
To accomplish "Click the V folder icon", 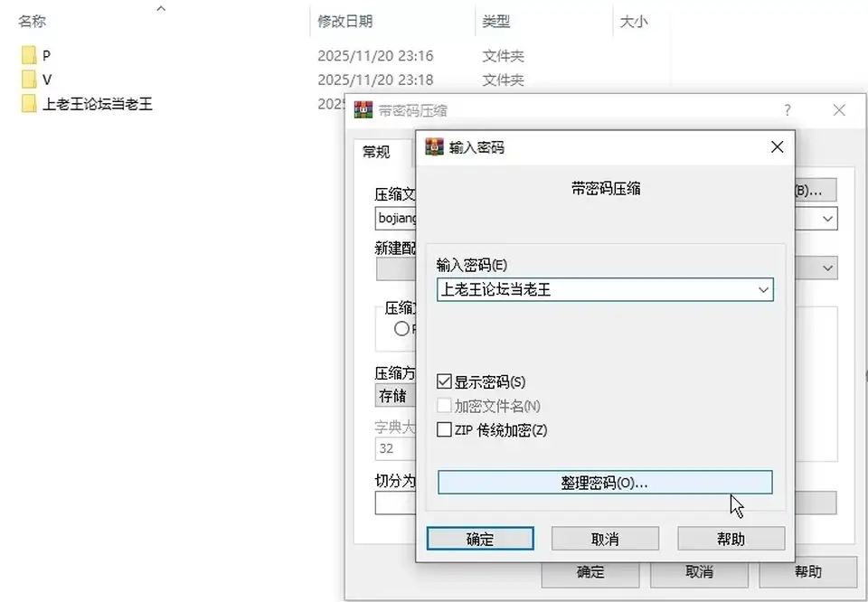I will [x=29, y=80].
